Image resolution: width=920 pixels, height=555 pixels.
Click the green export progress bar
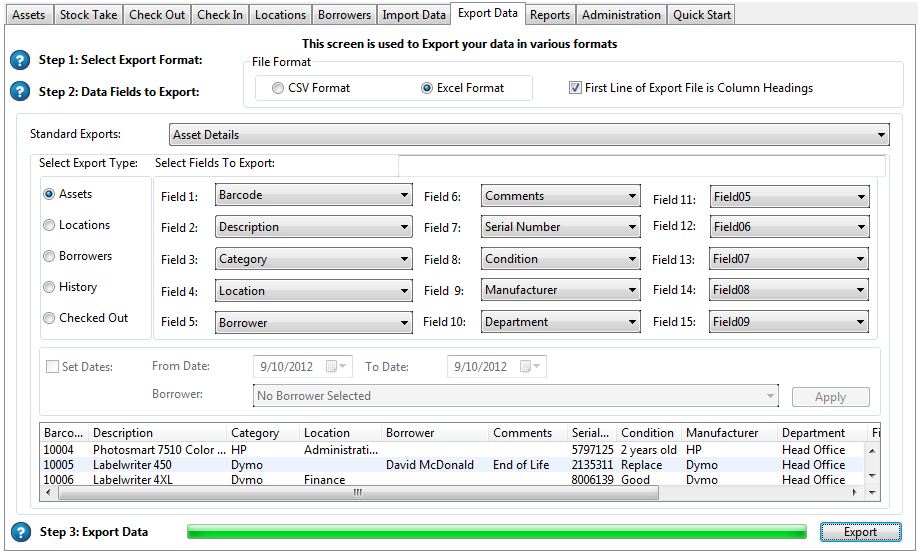(496, 532)
